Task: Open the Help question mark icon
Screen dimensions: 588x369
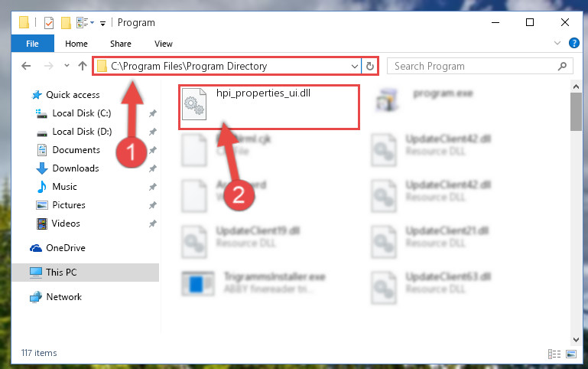Action: (x=573, y=43)
